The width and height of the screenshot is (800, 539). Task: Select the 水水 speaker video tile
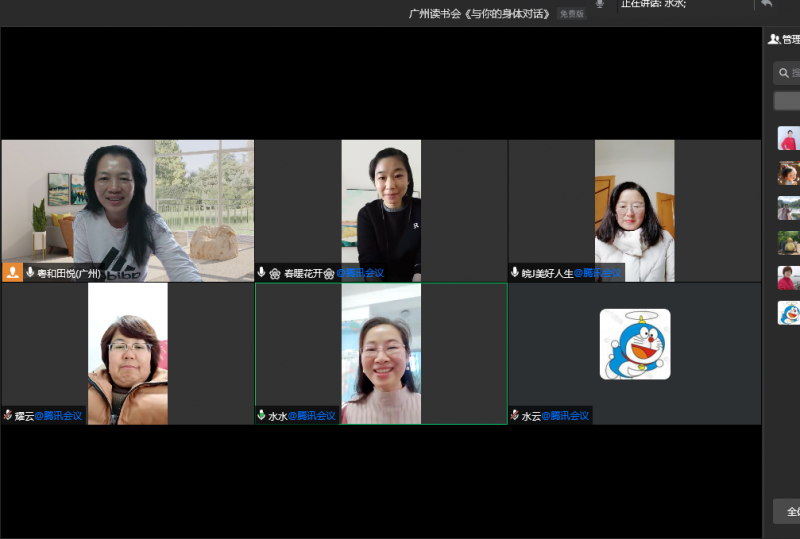coord(381,353)
